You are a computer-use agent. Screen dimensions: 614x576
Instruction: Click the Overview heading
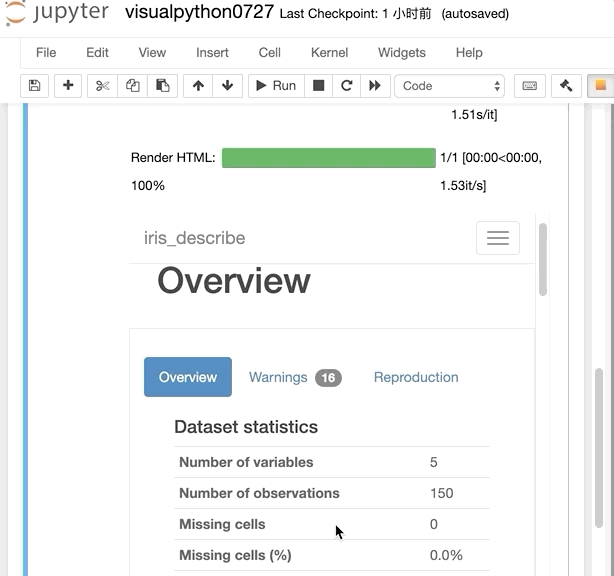point(234,280)
